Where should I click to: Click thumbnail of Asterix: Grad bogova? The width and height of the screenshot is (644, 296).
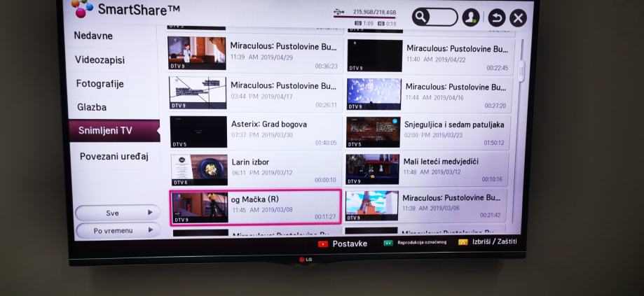[199, 132]
